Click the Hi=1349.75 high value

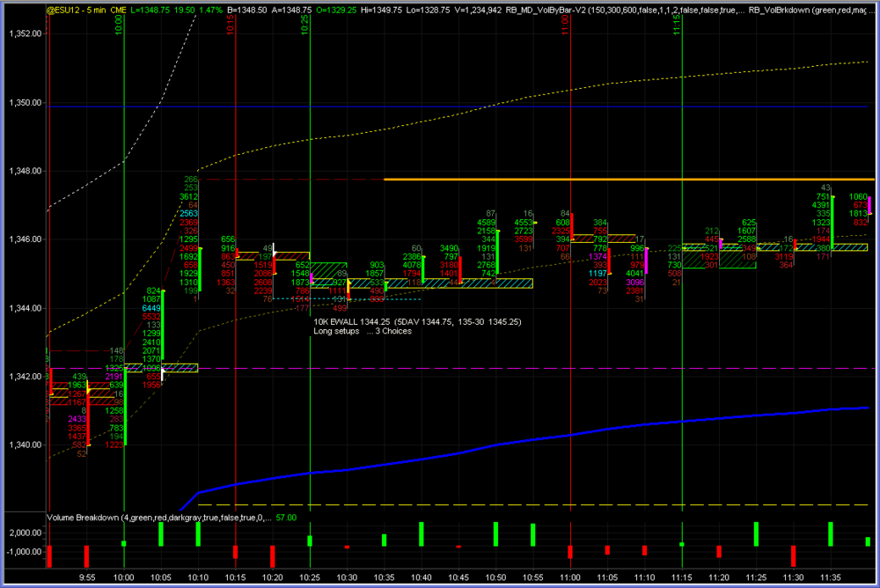382,10
